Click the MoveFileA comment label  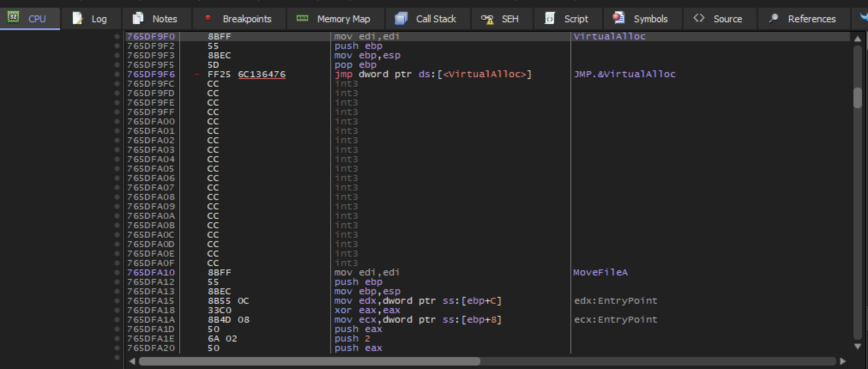click(x=600, y=272)
